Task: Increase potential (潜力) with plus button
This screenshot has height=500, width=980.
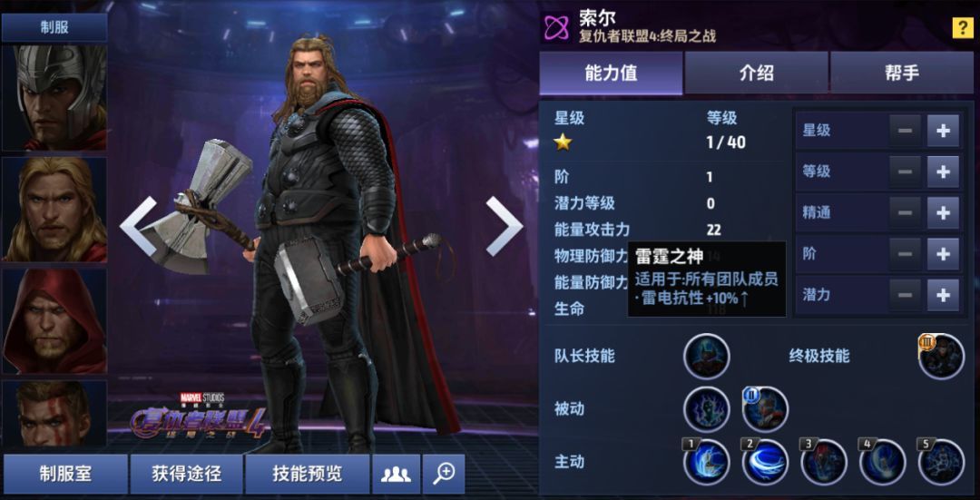Action: (x=943, y=295)
